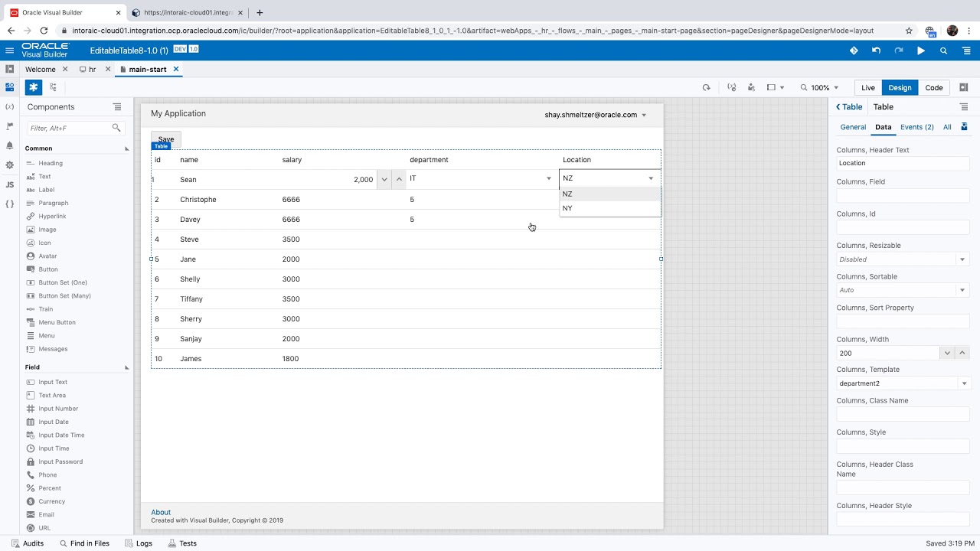Select NY from the Location list
Image resolution: width=980 pixels, height=551 pixels.
[x=610, y=208]
